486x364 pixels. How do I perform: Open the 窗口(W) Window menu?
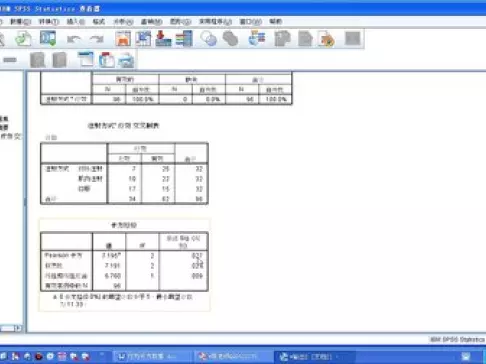pos(250,22)
